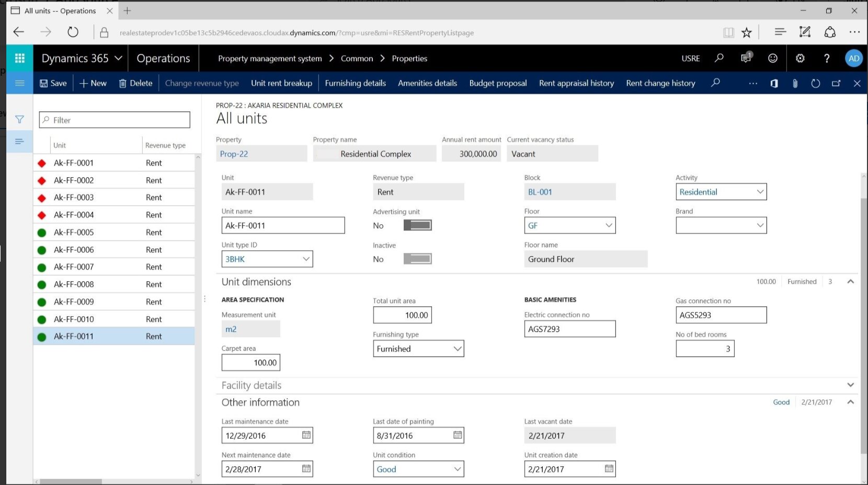This screenshot has height=485, width=868.
Task: Click the Office app icon in action bar
Action: [774, 84]
